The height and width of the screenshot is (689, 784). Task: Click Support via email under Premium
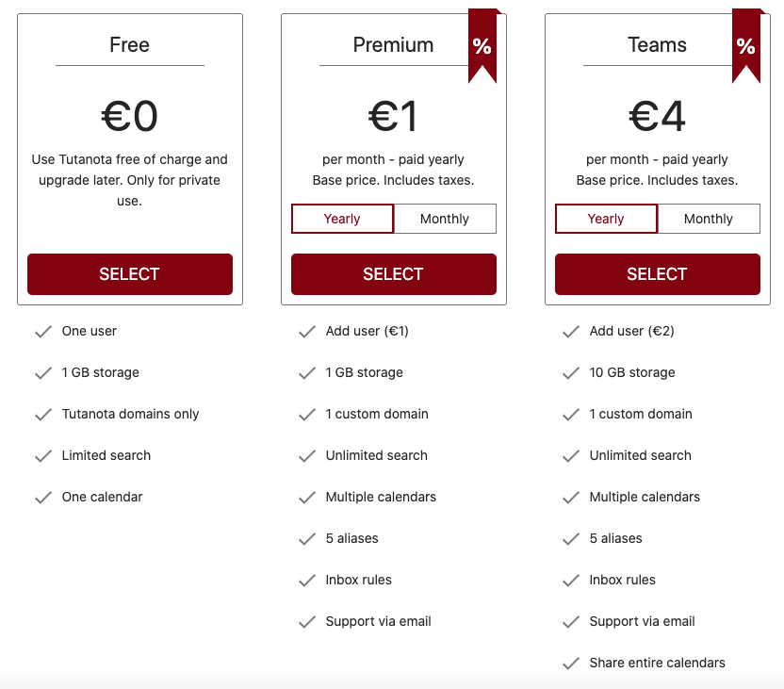coord(379,621)
